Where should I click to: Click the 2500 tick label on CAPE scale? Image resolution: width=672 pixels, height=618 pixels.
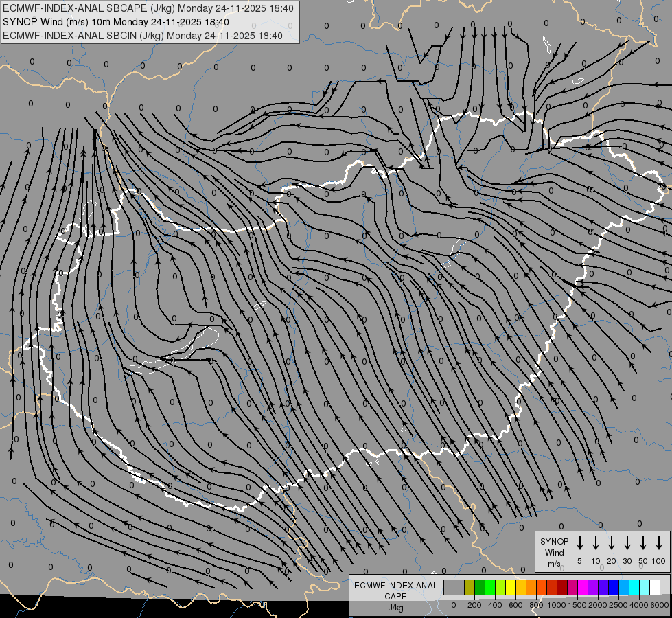coord(618,605)
